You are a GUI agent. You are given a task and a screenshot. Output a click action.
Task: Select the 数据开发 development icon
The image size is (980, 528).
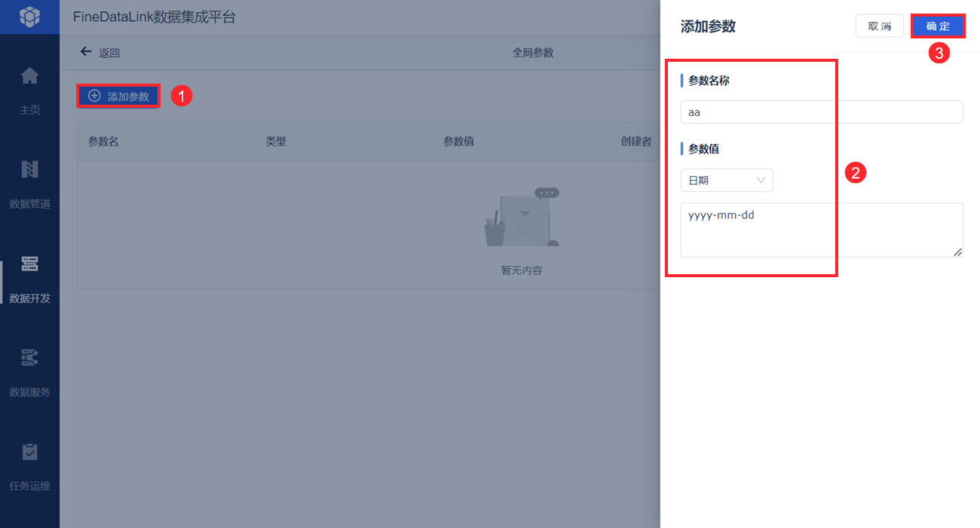[29, 264]
